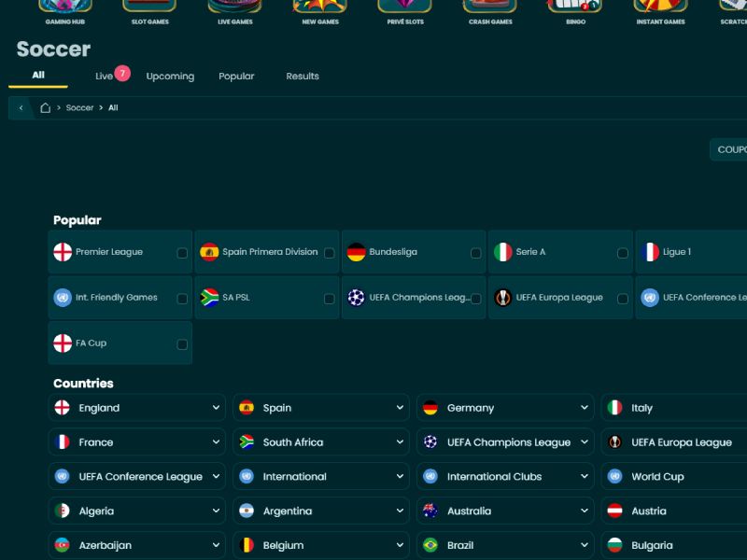Click the French flag on Ligue 1

(650, 252)
